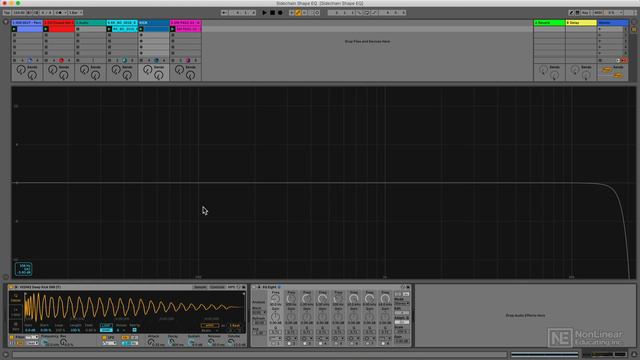The width and height of the screenshot is (640, 360).
Task: Select the 3 Audio track header
Action: point(91,22)
